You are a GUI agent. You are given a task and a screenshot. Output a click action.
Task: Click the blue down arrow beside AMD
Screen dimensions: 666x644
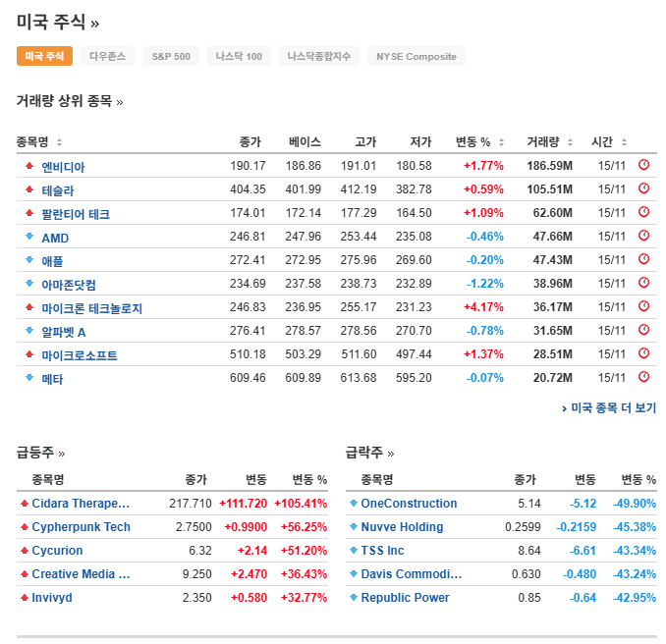click(29, 236)
